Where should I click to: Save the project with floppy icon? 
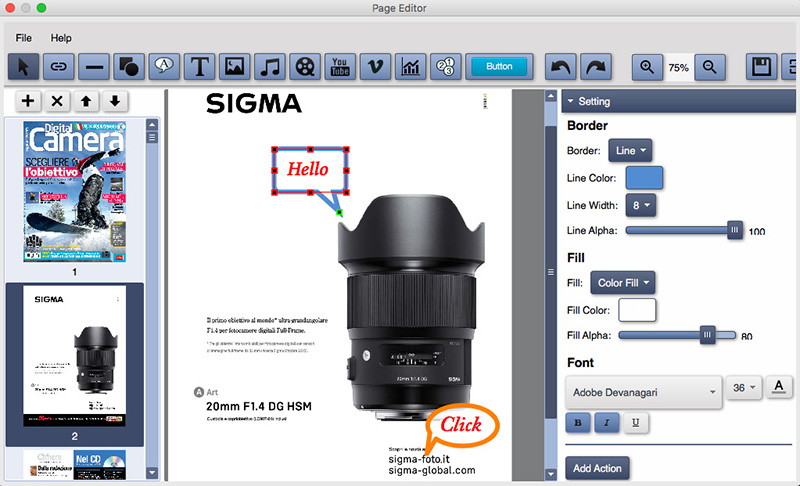click(x=762, y=67)
